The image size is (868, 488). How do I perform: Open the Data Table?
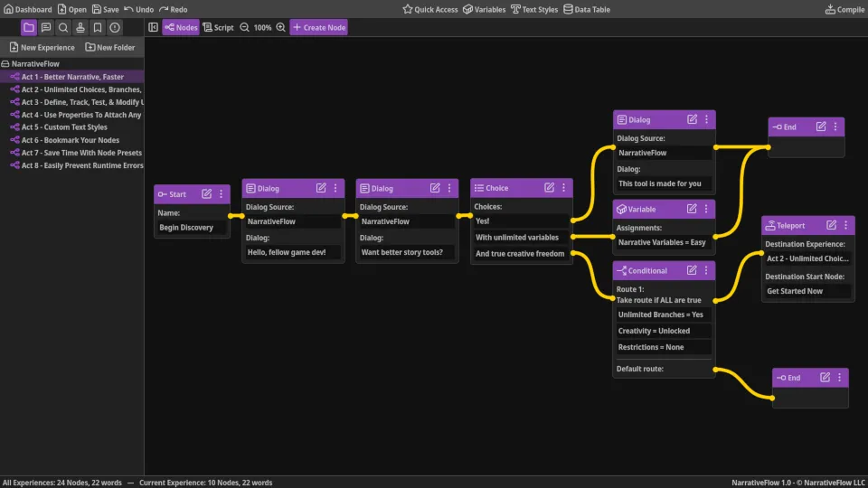pyautogui.click(x=587, y=9)
